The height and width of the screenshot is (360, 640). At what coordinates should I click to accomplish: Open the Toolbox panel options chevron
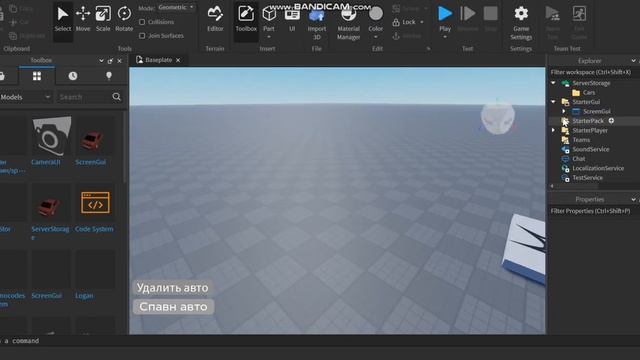pos(101,61)
